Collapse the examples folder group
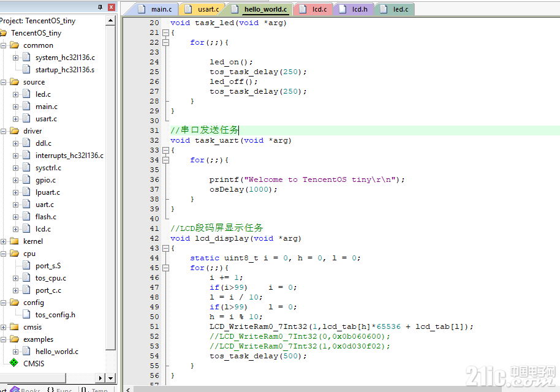560x392 pixels. [x=4, y=339]
